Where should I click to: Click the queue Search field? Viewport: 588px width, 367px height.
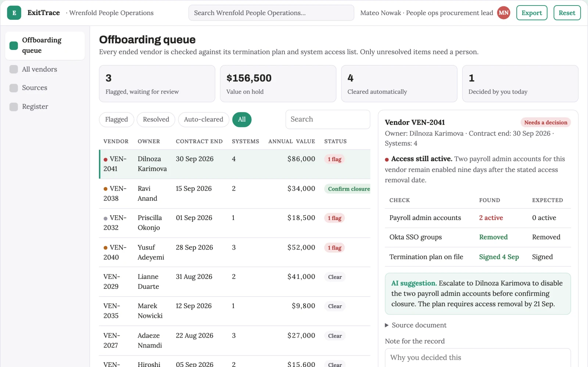[328, 119]
